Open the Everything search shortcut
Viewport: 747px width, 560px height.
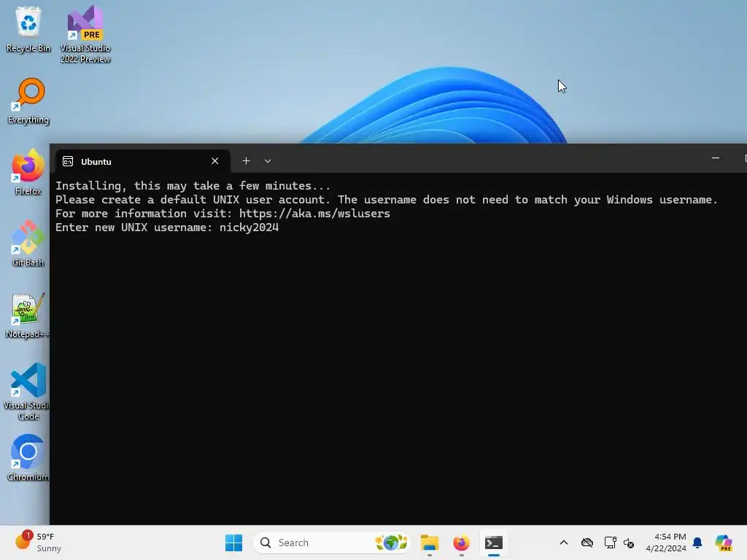coord(28,101)
